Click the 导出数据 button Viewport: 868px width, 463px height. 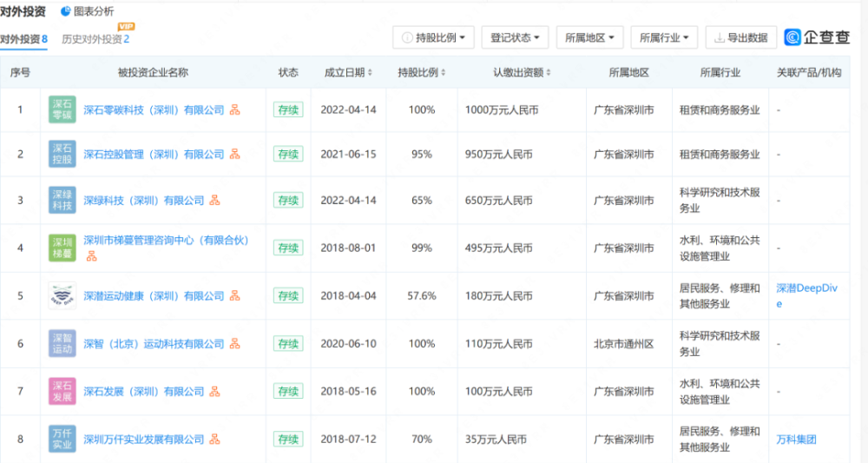tap(741, 37)
